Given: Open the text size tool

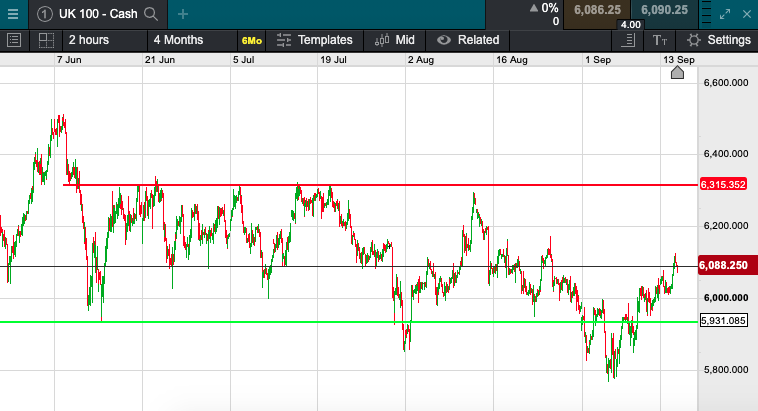Looking at the screenshot, I should (x=659, y=40).
